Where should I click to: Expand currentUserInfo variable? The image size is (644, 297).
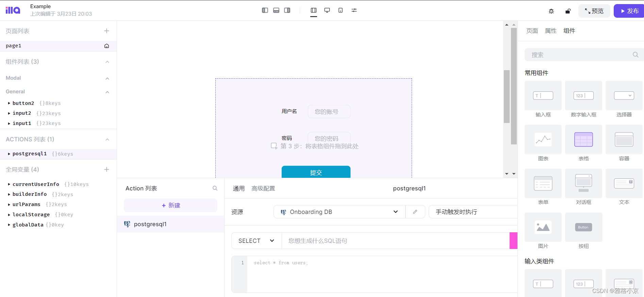point(9,184)
